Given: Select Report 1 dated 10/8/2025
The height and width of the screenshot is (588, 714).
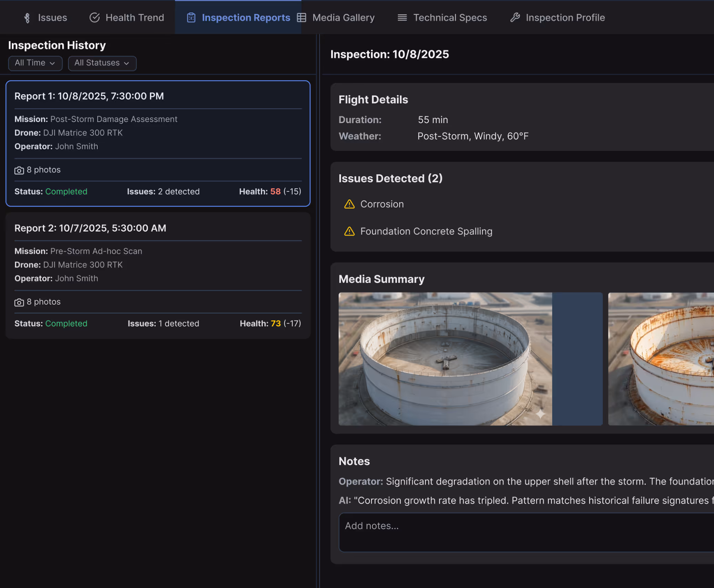Looking at the screenshot, I should click(158, 144).
